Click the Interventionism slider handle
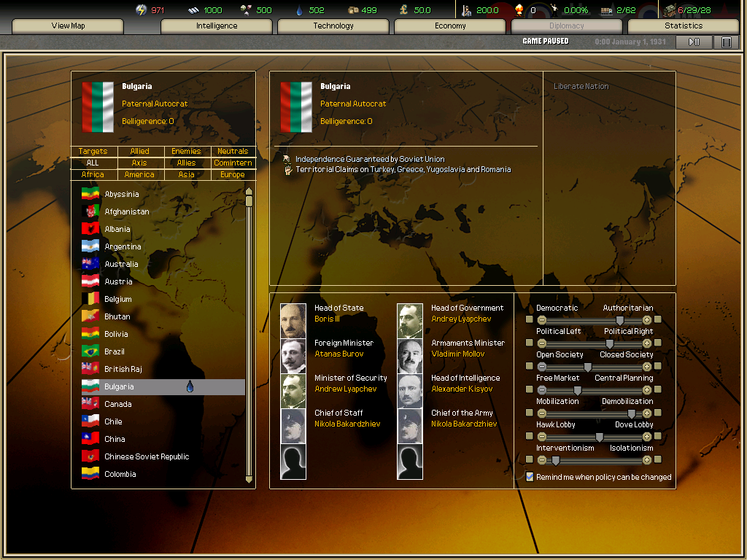Image resolution: width=747 pixels, height=560 pixels. [555, 460]
